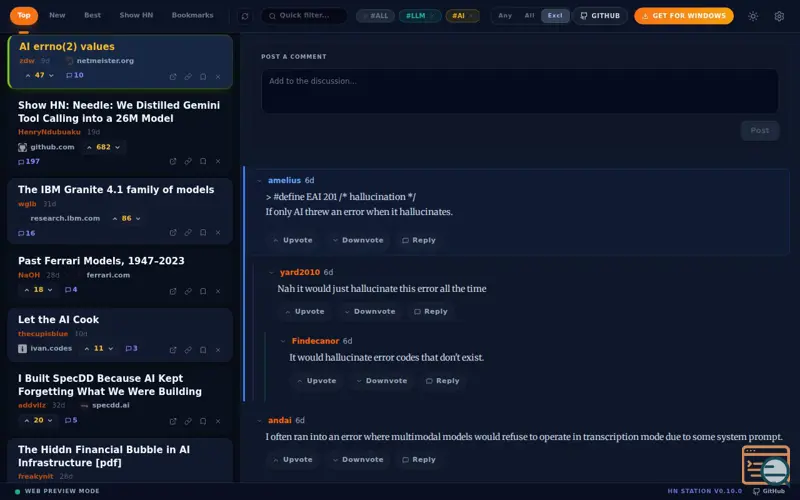
Task: Bookmark 'AI errno(2) values' story
Action: point(203,77)
